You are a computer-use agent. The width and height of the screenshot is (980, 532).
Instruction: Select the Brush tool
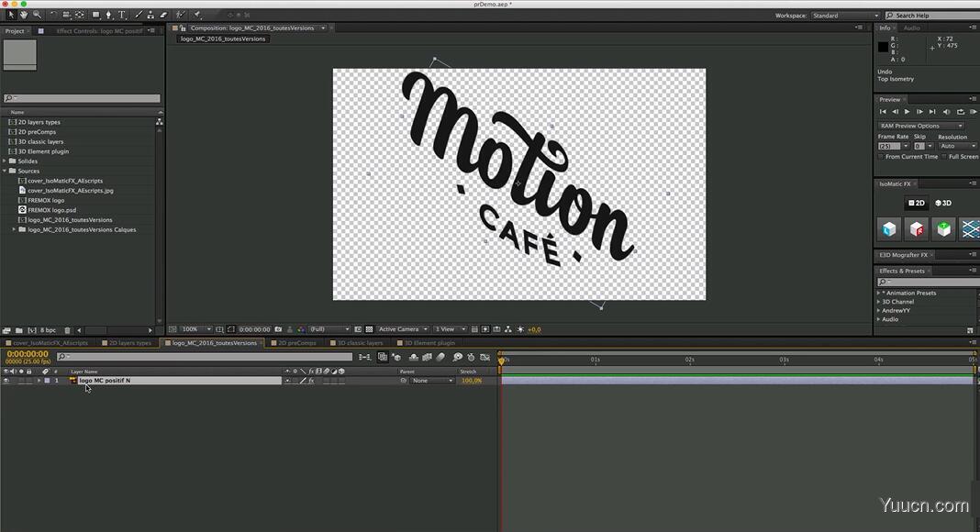[139, 15]
